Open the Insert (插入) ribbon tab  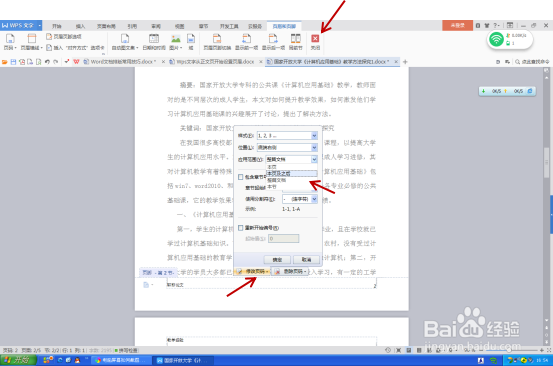click(80, 26)
